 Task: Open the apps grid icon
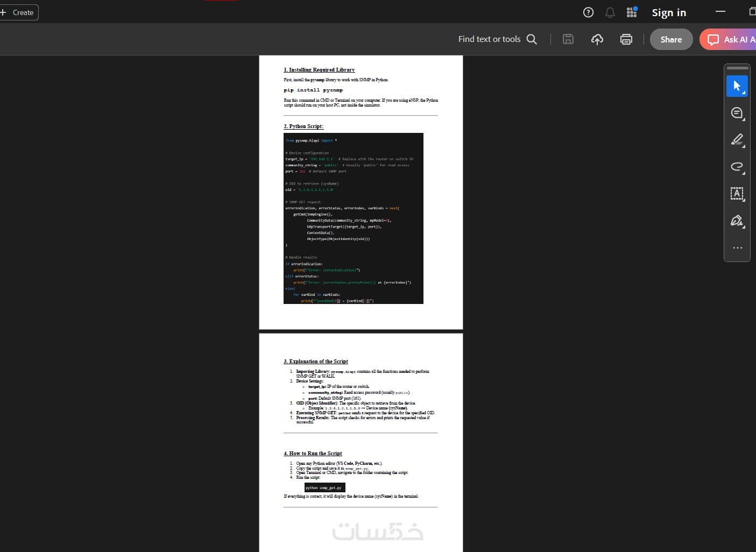pos(632,12)
